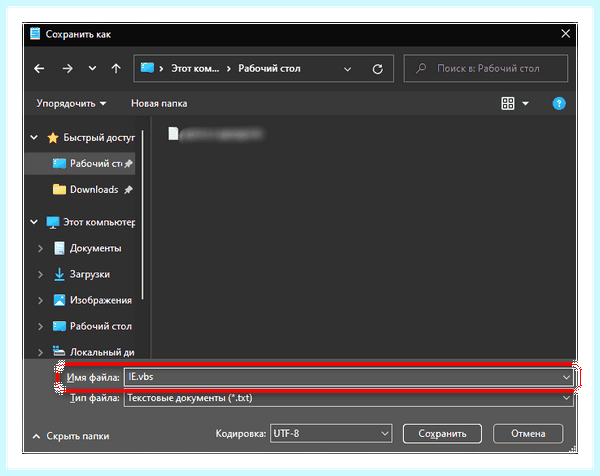Expand the address bar history dropdown
Screen dimensions: 600x476
pos(347,69)
